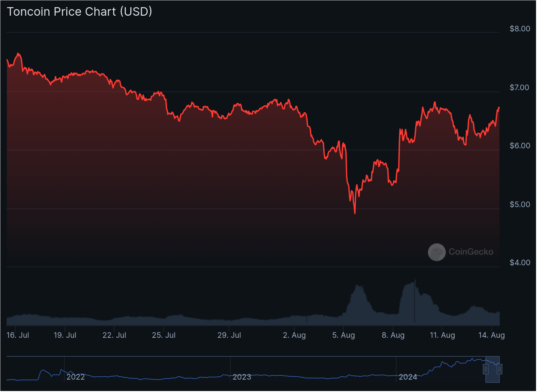Image resolution: width=537 pixels, height=392 pixels.
Task: Click the right navigator range handle
Action: coord(499,369)
